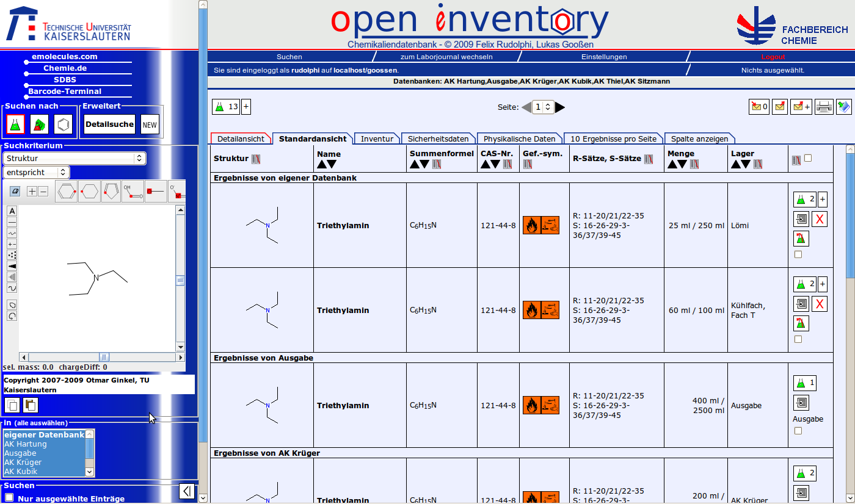Sort Menge column descending
The image size is (855, 504).
pyautogui.click(x=683, y=164)
